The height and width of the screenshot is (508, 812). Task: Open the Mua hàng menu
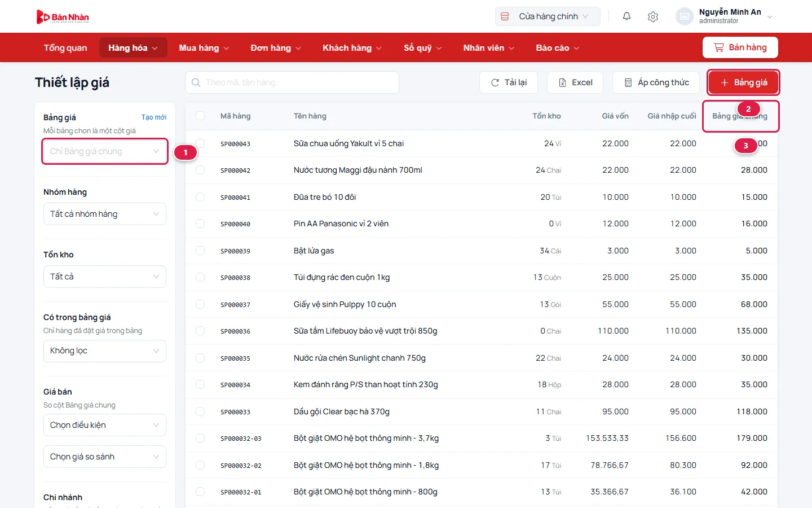(x=204, y=48)
